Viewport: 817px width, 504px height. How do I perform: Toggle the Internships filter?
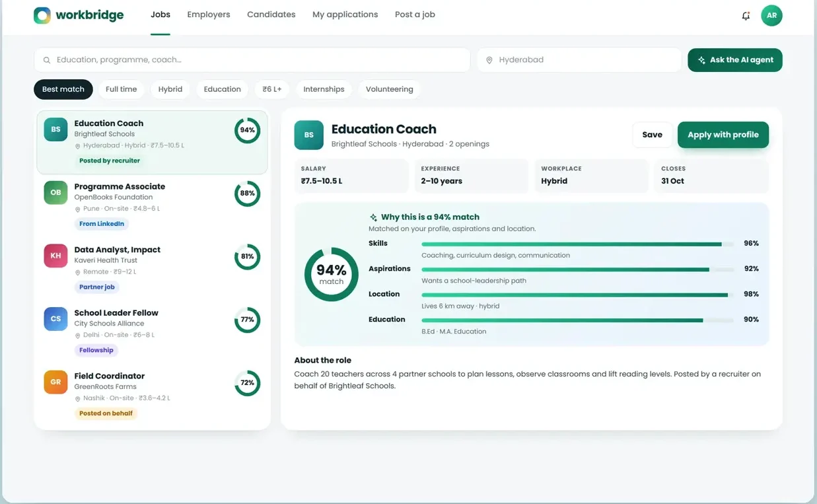pyautogui.click(x=324, y=89)
